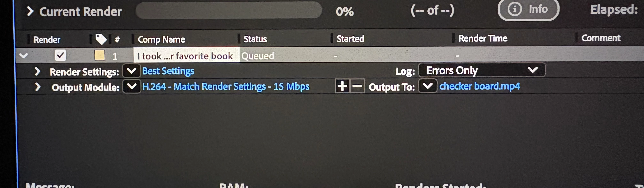Open H.264 Match Render Settings link
644x188 pixels.
coord(226,87)
